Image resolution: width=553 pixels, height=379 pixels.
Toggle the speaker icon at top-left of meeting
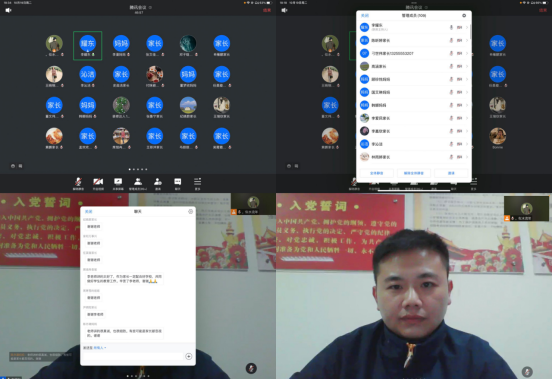8,10
